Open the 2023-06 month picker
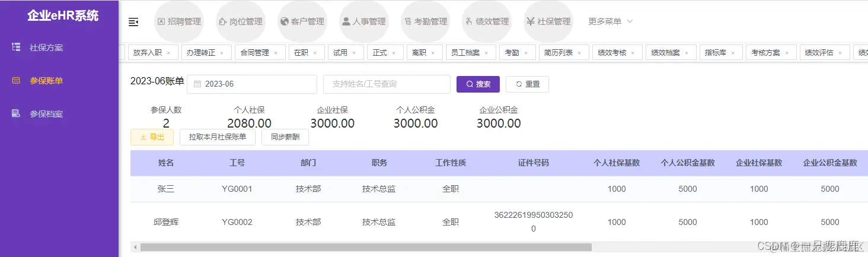 [252, 84]
